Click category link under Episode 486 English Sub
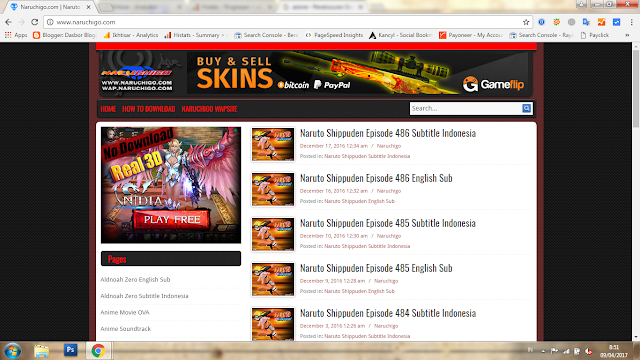The width and height of the screenshot is (640, 360). point(360,201)
